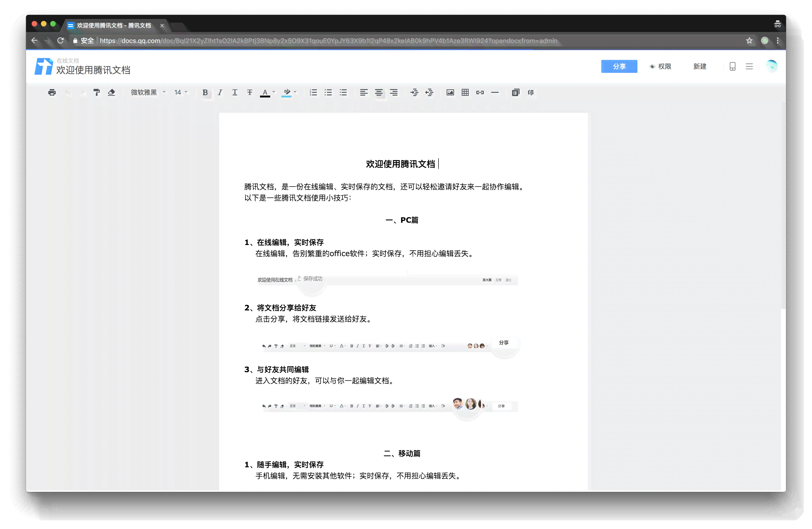
Task: Go back in browser
Action: 34,41
